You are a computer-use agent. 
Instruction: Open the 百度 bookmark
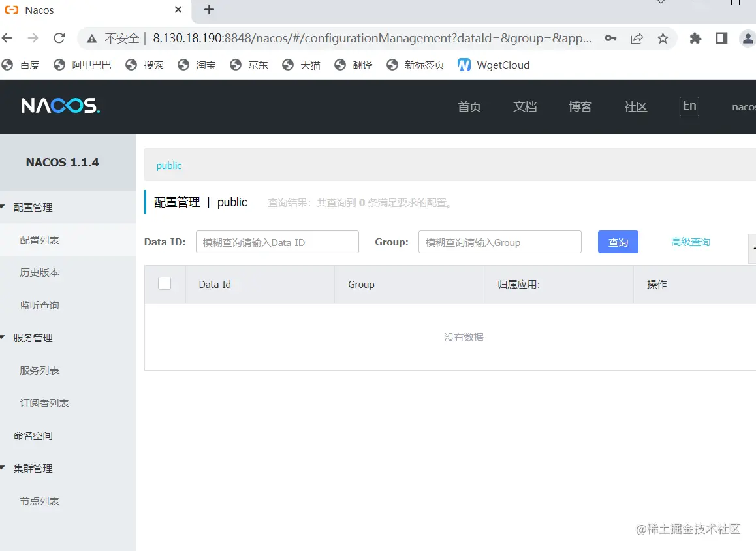(x=21, y=65)
